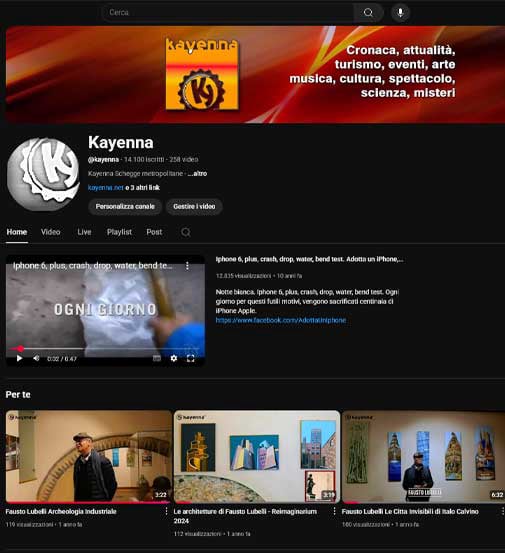Open featured video three-dot menu
Image resolution: width=505 pixels, height=553 pixels.
187,266
